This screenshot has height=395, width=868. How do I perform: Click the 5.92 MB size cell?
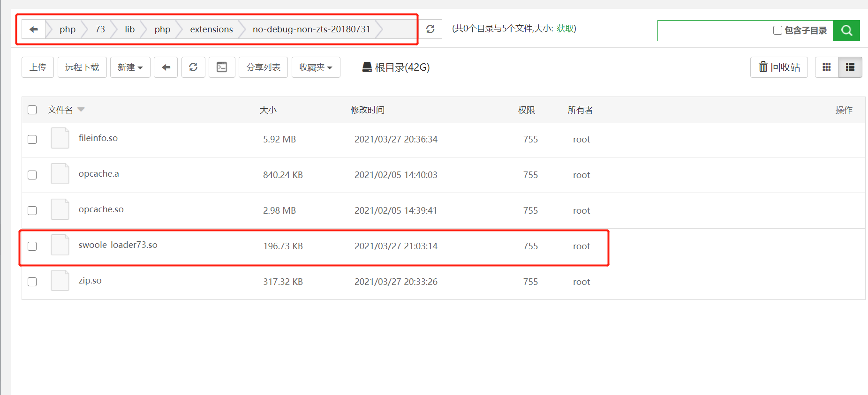tap(279, 140)
